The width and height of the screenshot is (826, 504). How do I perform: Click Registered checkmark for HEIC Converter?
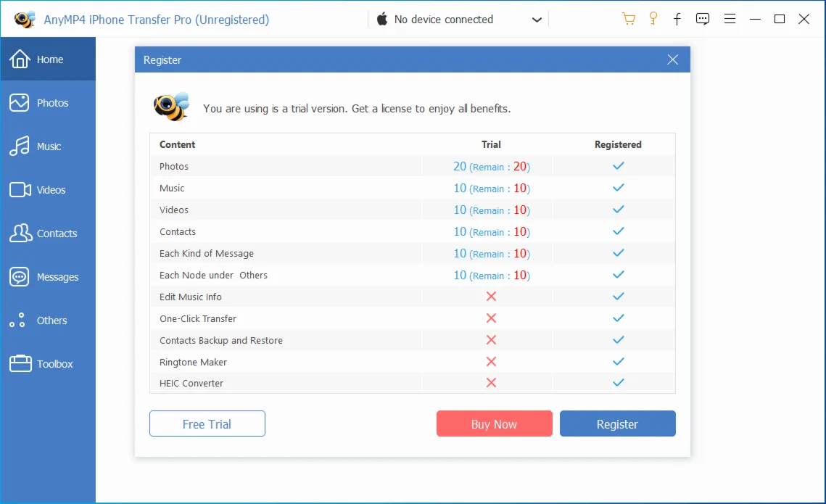point(619,382)
